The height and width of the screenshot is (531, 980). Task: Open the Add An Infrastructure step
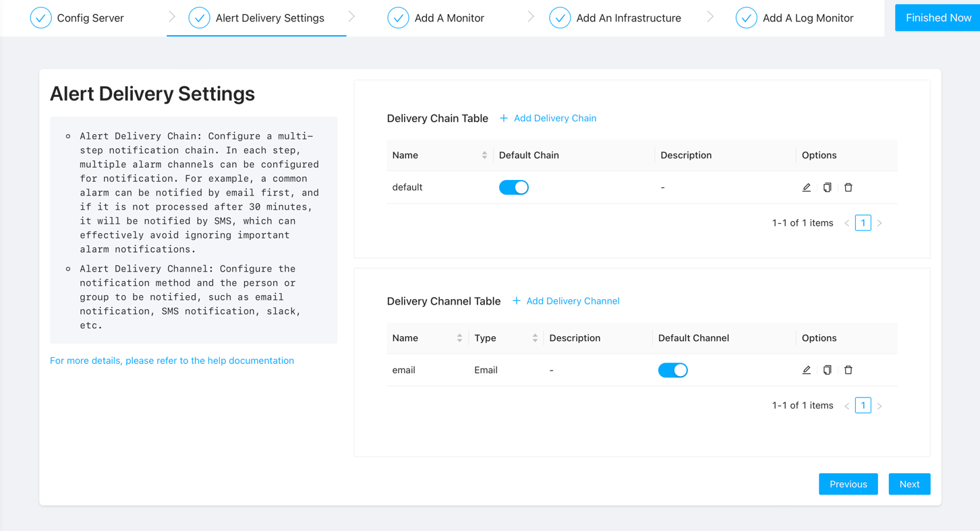pyautogui.click(x=628, y=18)
